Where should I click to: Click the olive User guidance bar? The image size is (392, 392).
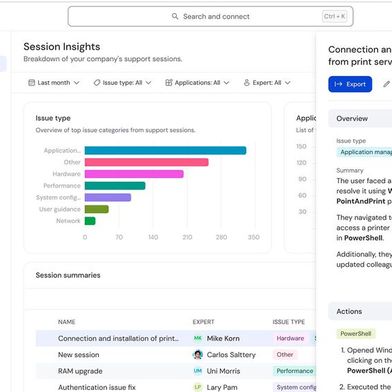click(97, 209)
